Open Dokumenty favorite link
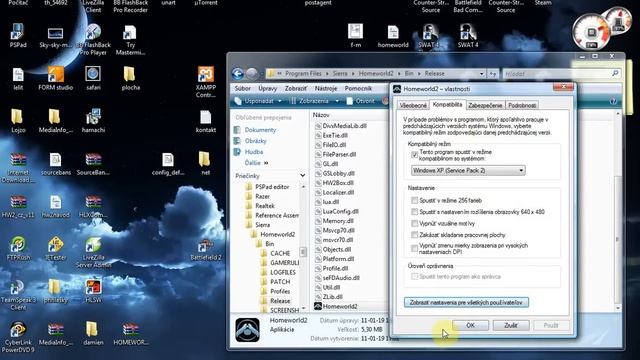640x360 pixels. 260,130
